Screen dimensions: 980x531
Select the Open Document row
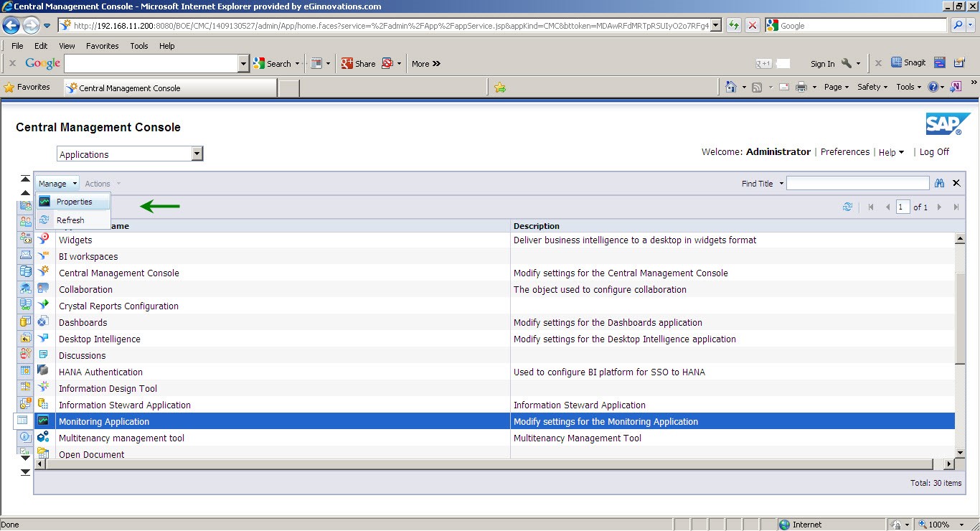pos(495,454)
